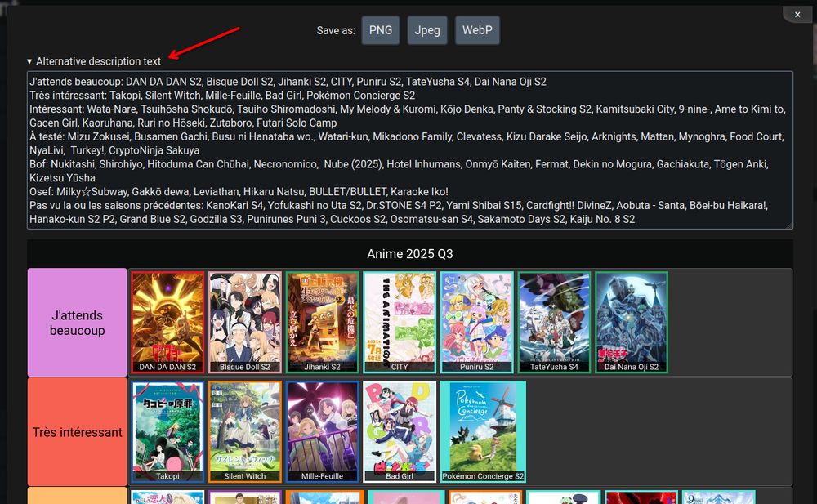The image size is (817, 504).
Task: Click inside the alternative description text box
Action: (x=410, y=150)
